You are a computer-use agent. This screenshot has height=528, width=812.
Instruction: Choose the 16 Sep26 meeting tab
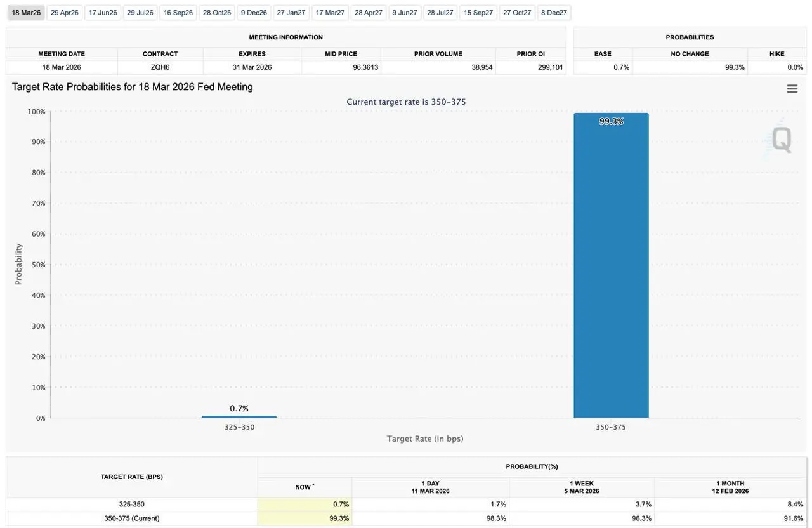point(178,13)
